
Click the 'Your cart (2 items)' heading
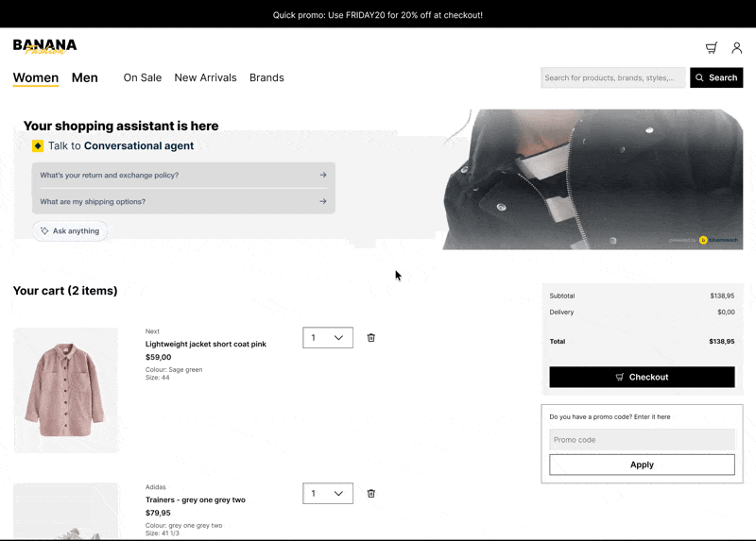pyautogui.click(x=65, y=291)
